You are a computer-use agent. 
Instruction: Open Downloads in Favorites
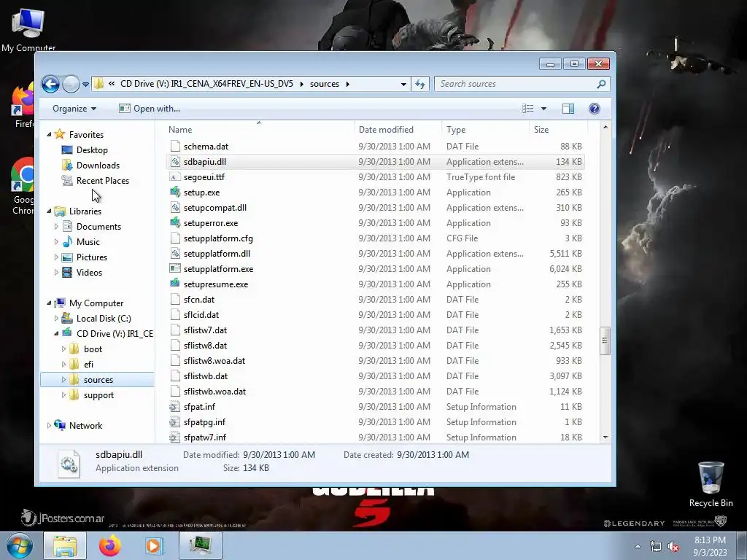[98, 166]
